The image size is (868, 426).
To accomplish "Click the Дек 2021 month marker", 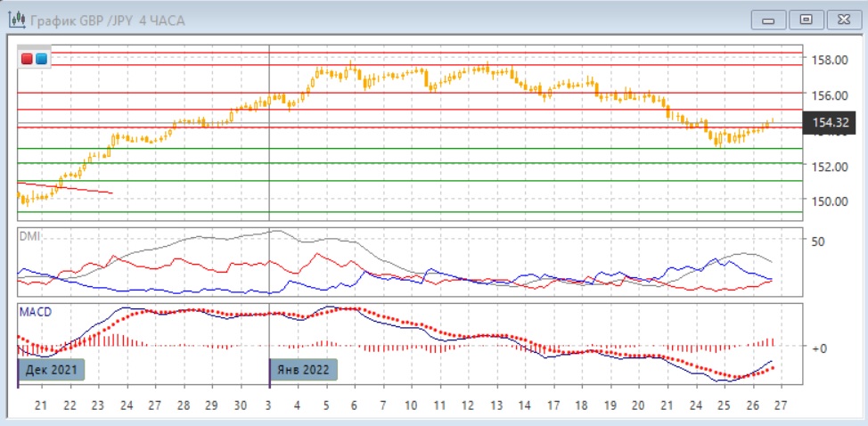I will click(52, 369).
